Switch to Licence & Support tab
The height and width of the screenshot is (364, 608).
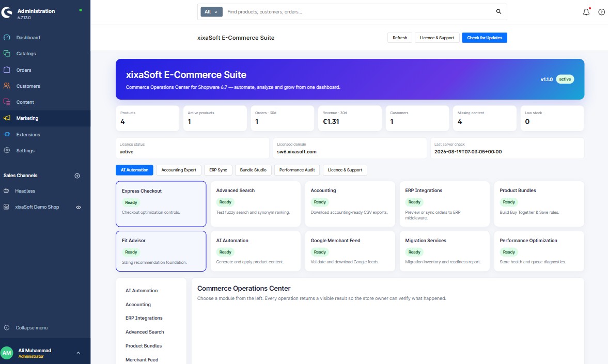(345, 170)
